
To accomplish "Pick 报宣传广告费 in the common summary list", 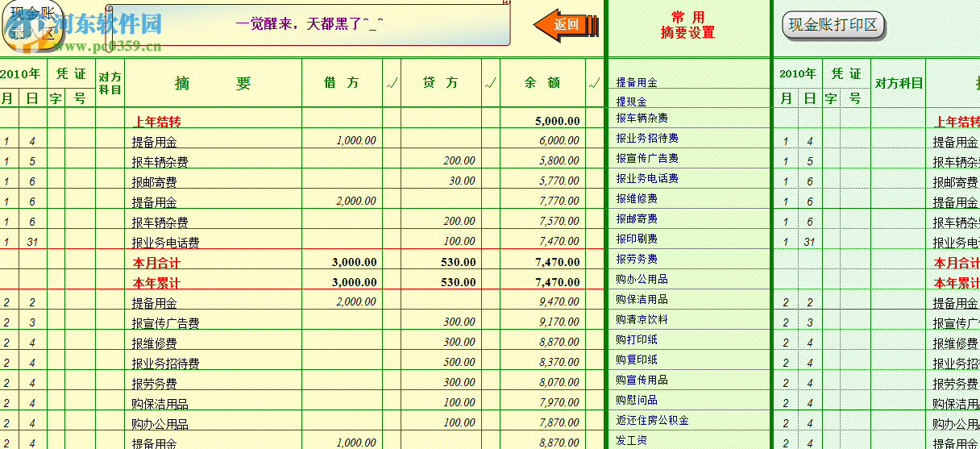I will coord(647,159).
